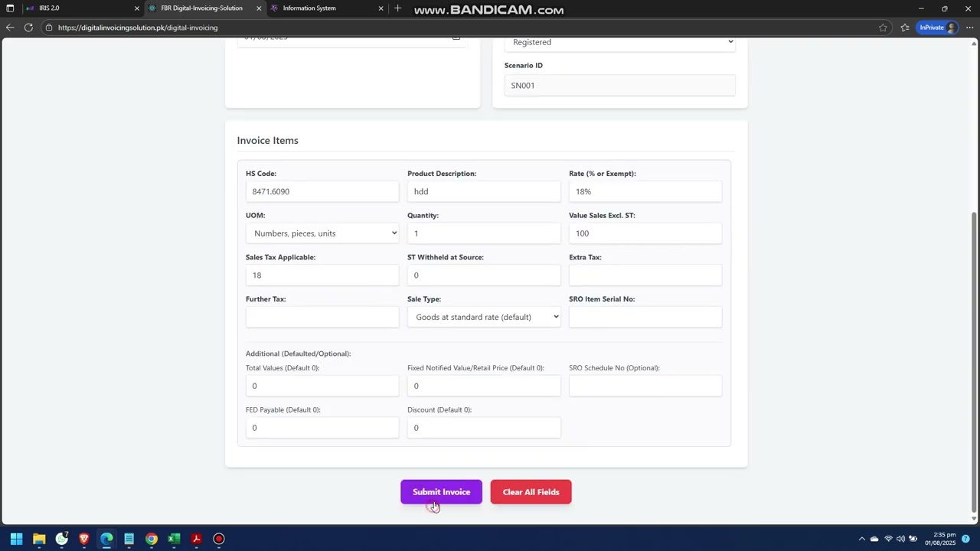Click the browser back arrow
980x551 pixels.
click(10, 28)
